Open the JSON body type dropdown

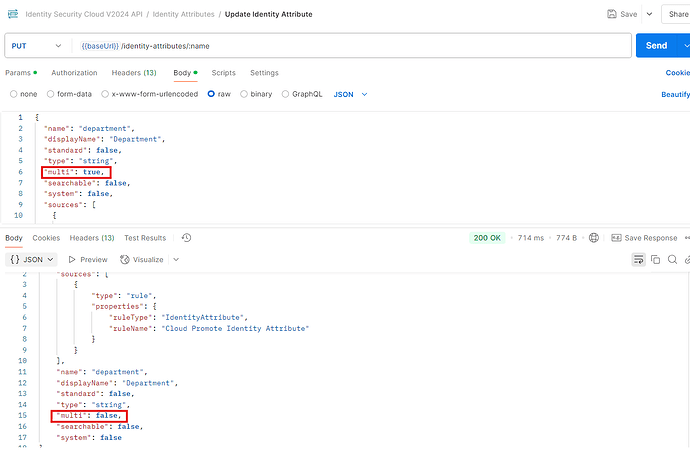[x=350, y=94]
